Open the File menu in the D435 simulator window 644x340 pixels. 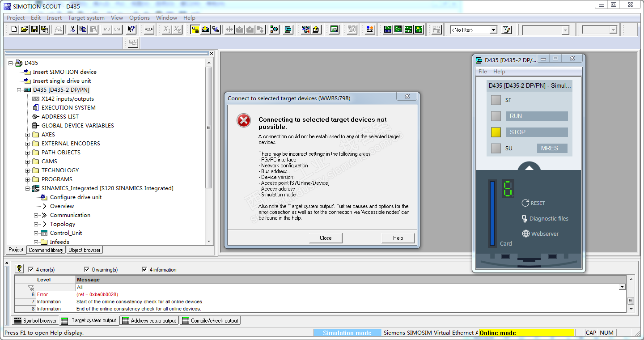click(x=483, y=72)
